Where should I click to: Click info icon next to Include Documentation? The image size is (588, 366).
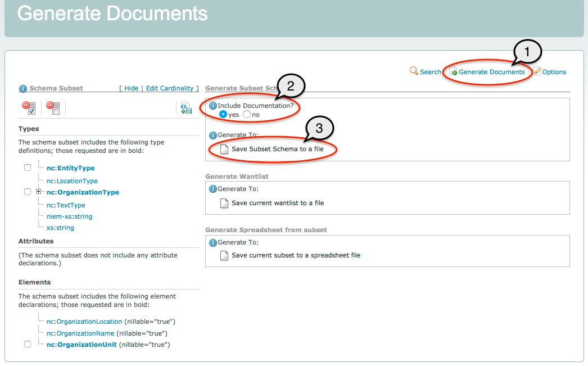(213, 106)
